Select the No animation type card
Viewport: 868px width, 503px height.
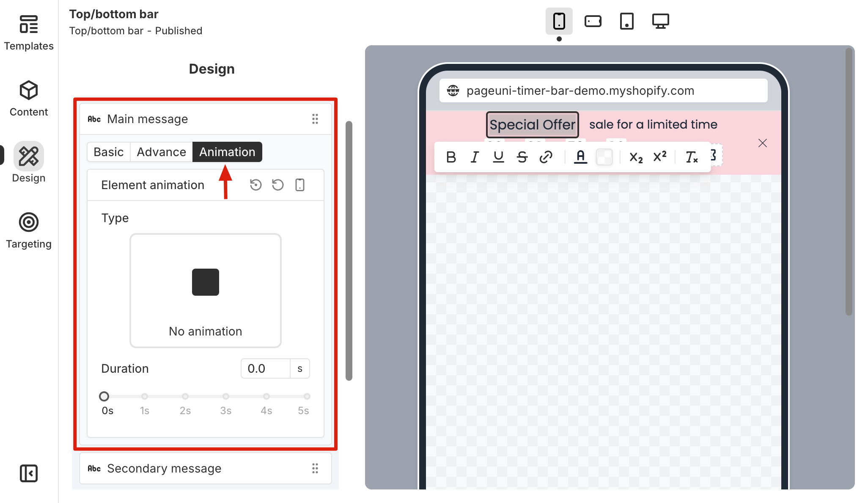(x=206, y=291)
